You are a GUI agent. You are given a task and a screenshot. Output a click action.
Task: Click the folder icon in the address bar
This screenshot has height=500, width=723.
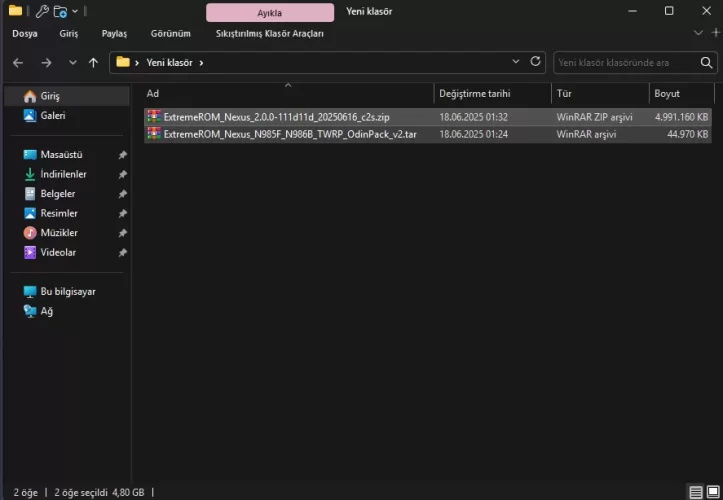123,62
